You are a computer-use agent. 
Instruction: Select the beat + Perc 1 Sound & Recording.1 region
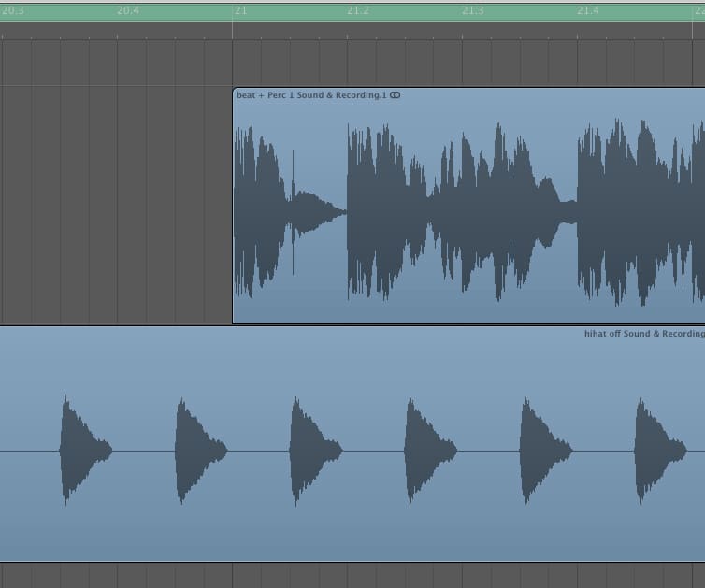coord(468,206)
